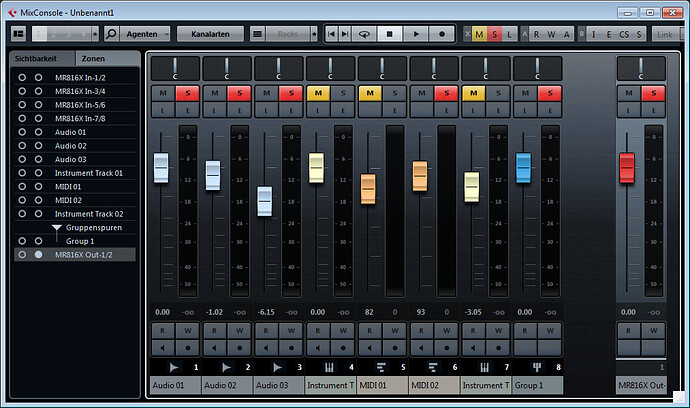Enable Read automation on Audio 01 channel
The image size is (690, 408).
[x=163, y=331]
